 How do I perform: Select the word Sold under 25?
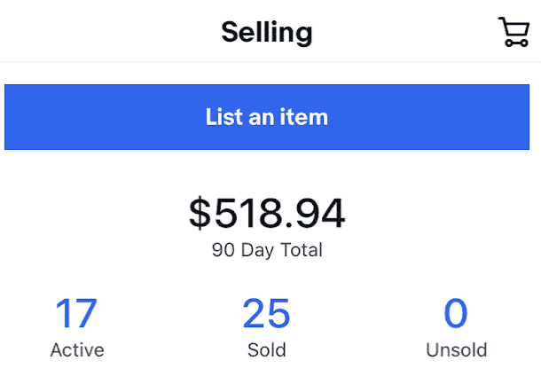point(267,350)
